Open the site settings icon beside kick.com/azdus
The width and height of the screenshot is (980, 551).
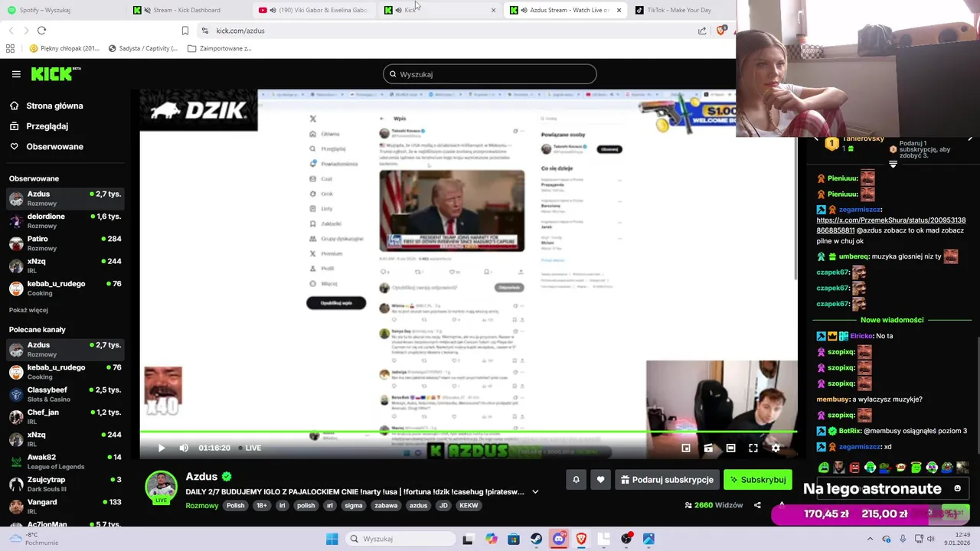point(205,31)
